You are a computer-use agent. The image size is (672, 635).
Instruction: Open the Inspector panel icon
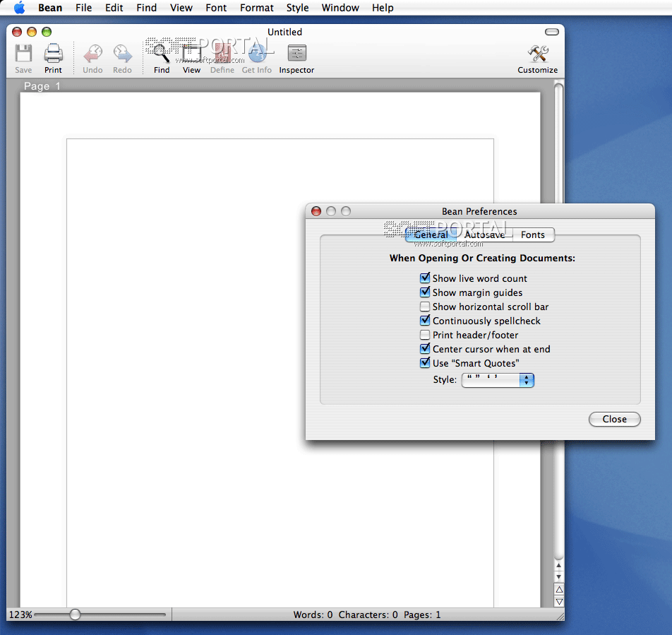pyautogui.click(x=296, y=54)
